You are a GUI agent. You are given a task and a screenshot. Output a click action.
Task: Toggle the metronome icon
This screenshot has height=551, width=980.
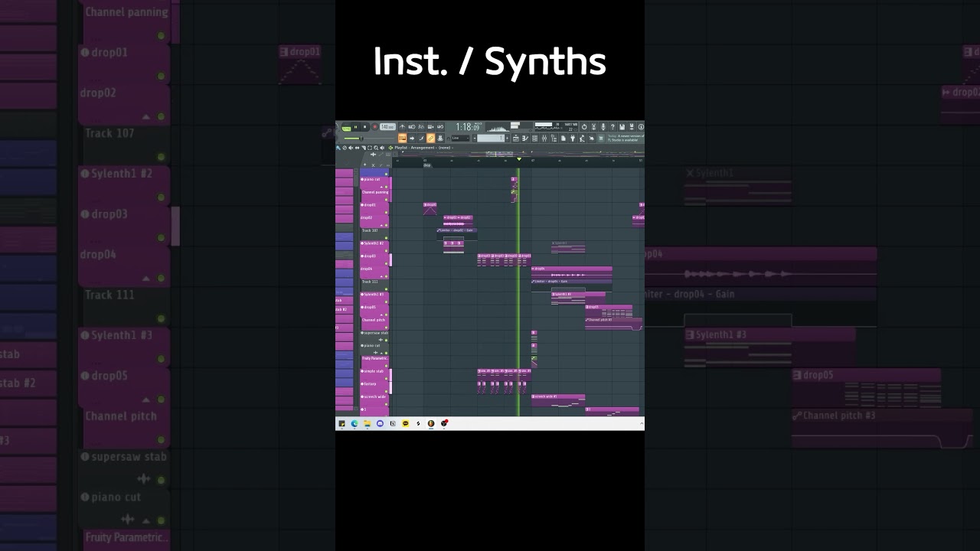click(x=402, y=127)
